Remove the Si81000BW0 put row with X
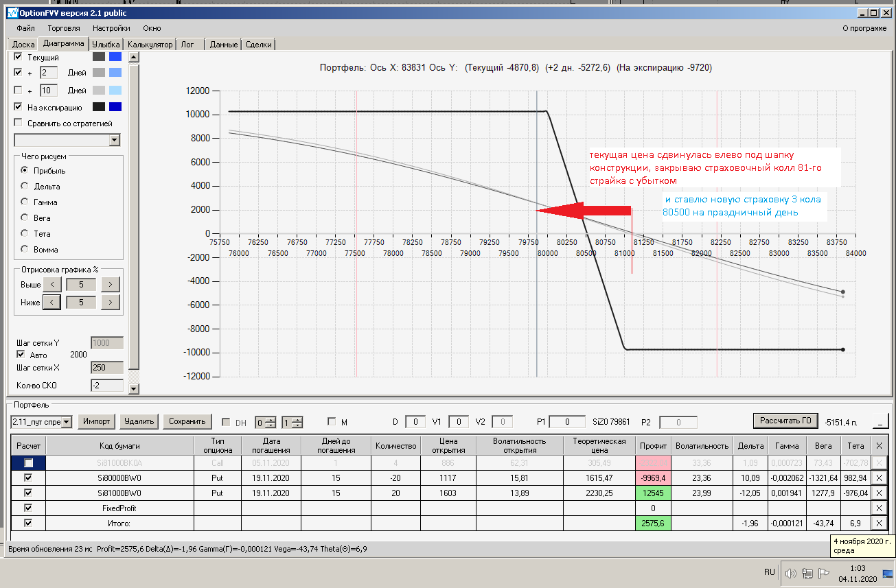Image resolution: width=896 pixels, height=588 pixels. 879,493
